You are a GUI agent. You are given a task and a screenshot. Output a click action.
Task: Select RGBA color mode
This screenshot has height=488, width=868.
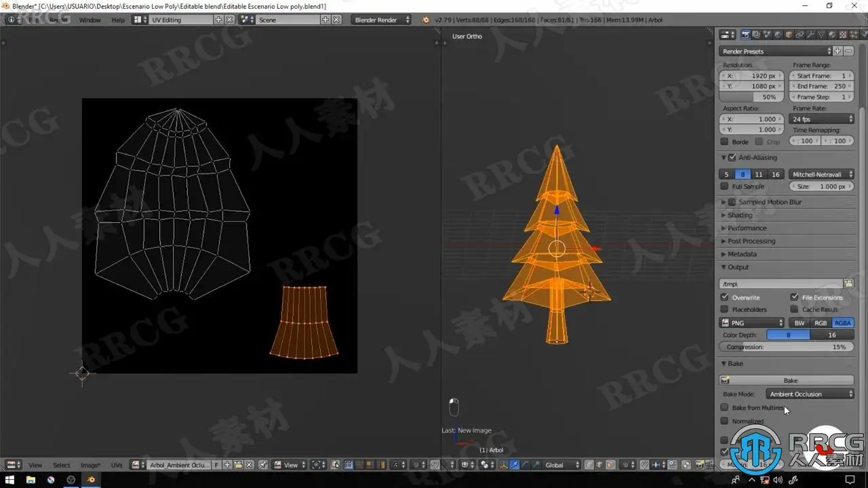[843, 323]
